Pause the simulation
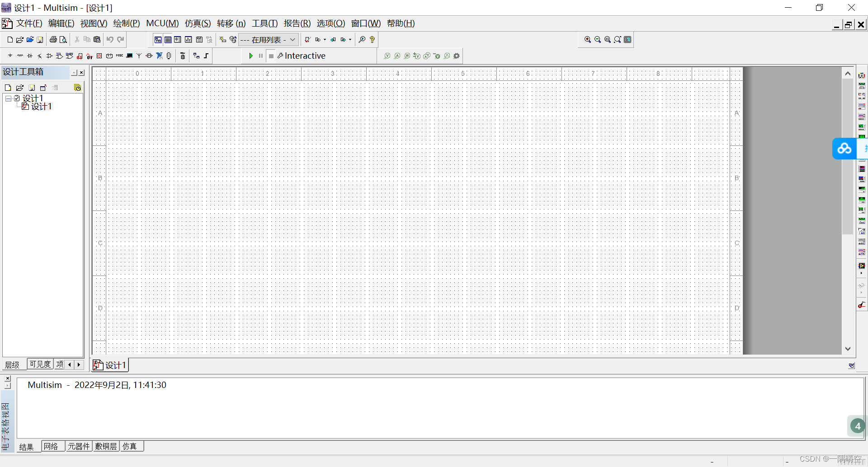The height and width of the screenshot is (467, 868). 261,56
